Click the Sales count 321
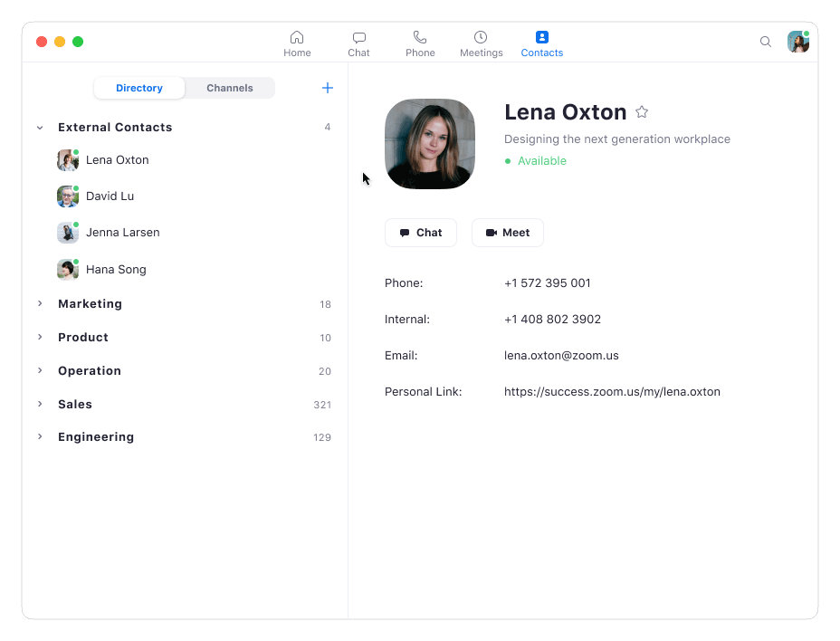840x641 pixels. (322, 405)
